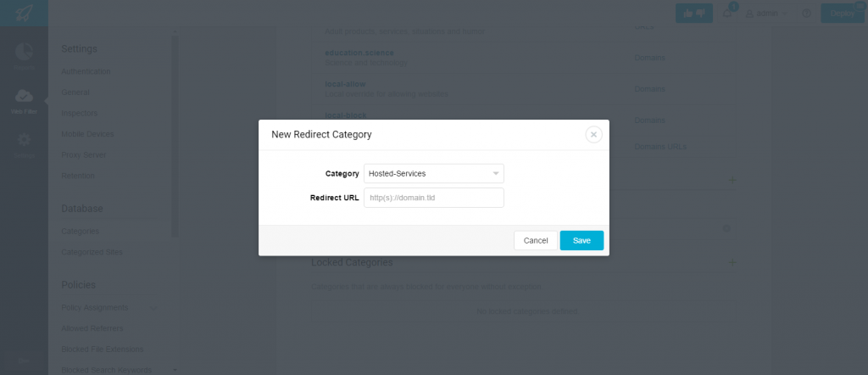
Task: Expand the admin user menu
Action: click(766, 14)
